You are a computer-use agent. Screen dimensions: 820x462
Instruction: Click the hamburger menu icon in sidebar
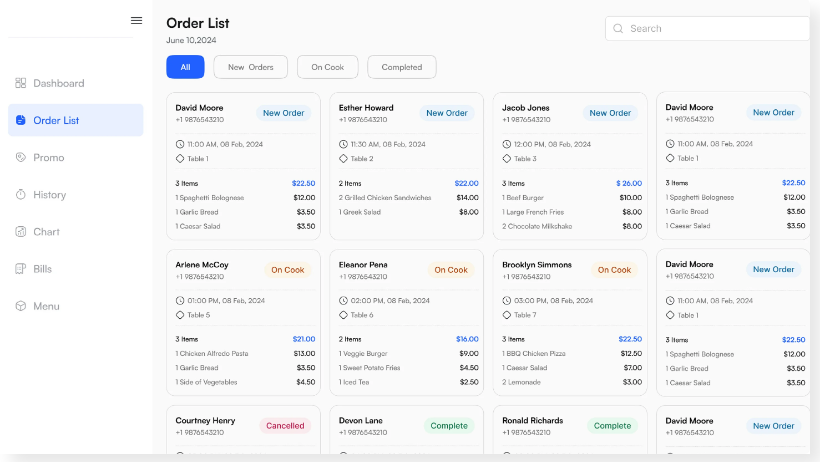coord(136,20)
